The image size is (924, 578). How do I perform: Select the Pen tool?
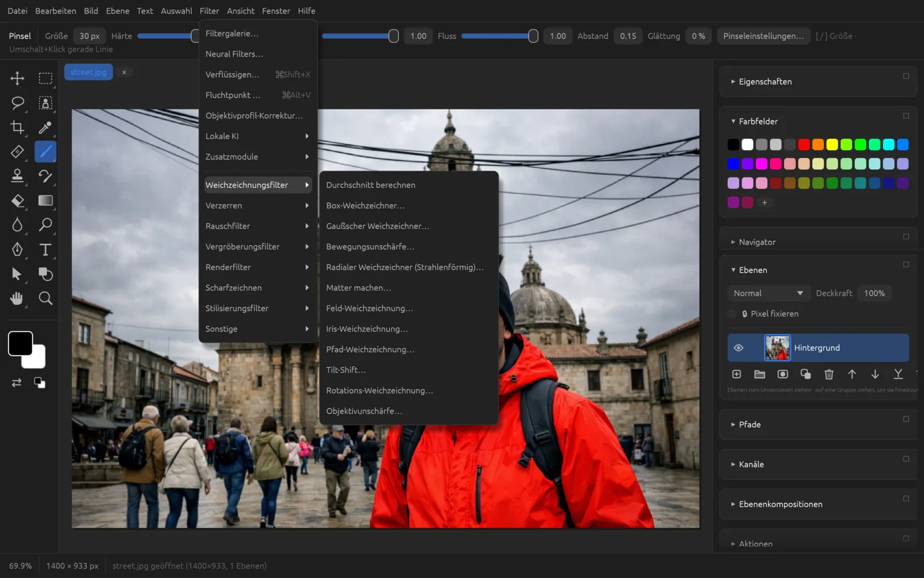(x=17, y=249)
